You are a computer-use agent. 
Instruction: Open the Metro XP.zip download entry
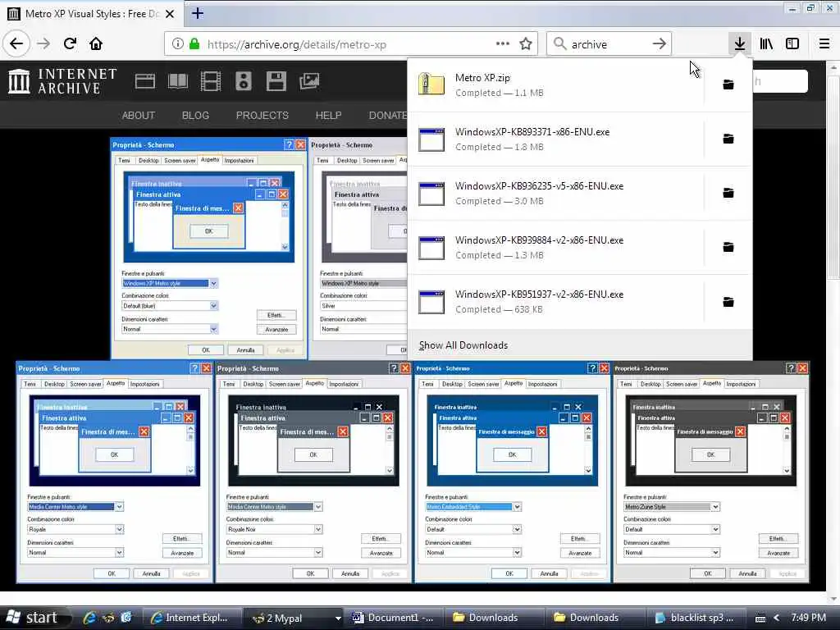coord(555,84)
